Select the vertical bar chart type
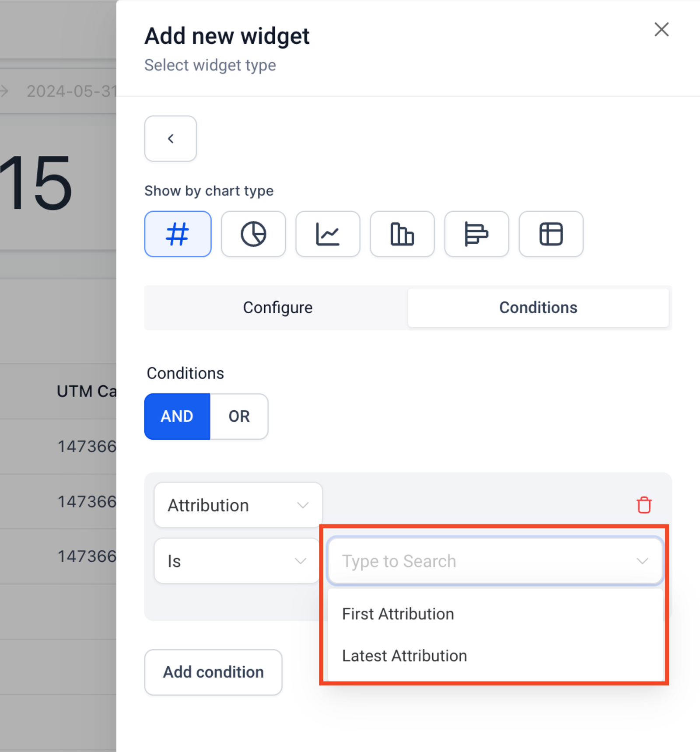Screen dimensions: 700x752 pyautogui.click(x=402, y=234)
